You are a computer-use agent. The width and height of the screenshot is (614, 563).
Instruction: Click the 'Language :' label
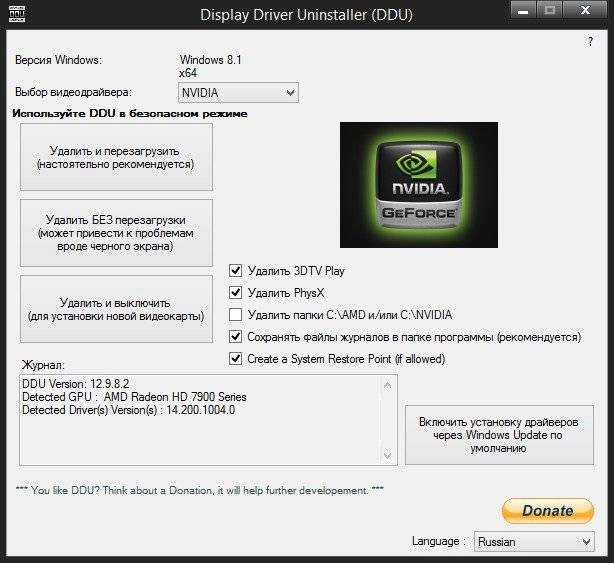pos(439,541)
